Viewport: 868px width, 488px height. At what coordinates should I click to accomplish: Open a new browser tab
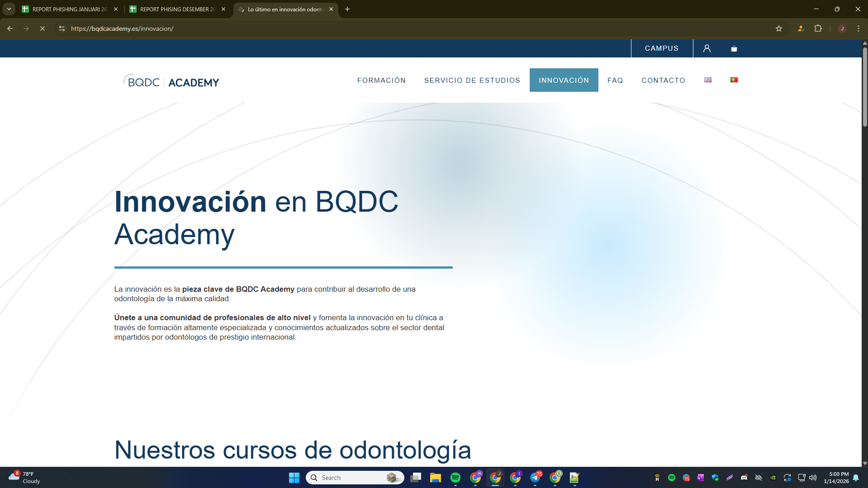[347, 9]
